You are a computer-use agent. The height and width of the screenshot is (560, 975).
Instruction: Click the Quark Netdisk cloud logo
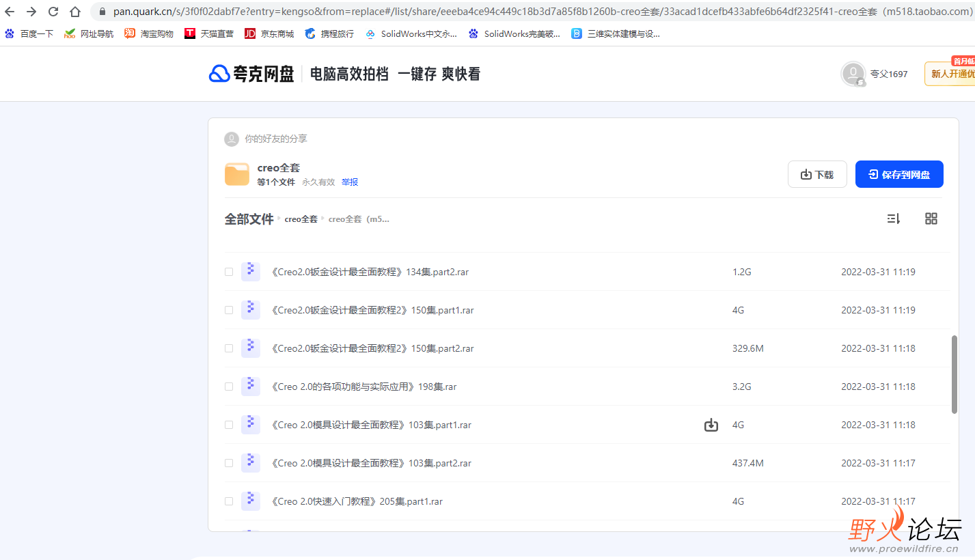(219, 74)
